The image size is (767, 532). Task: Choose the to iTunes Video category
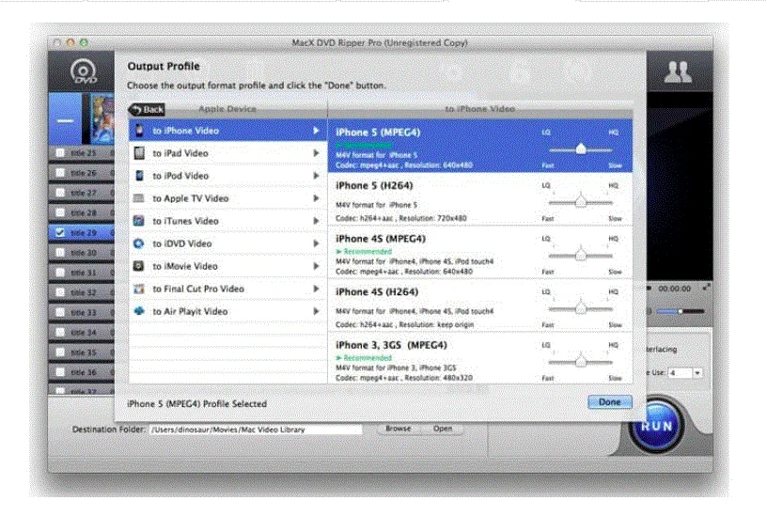228,221
